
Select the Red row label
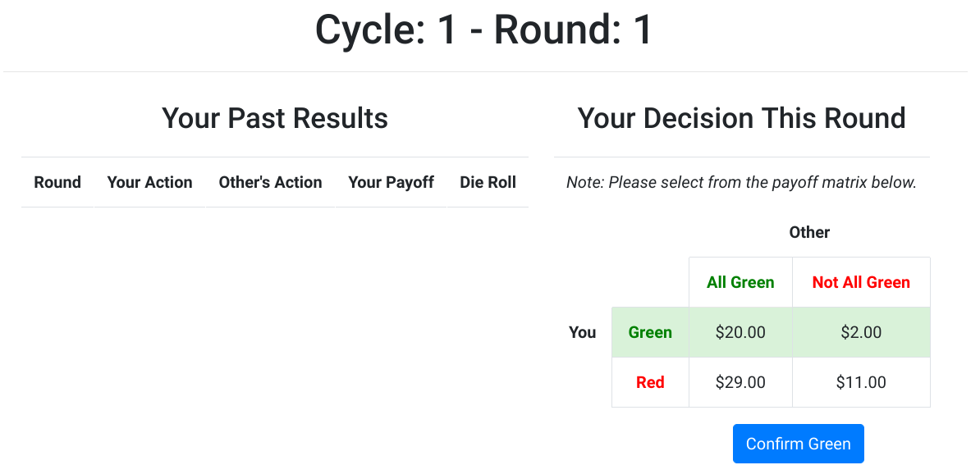tap(650, 382)
